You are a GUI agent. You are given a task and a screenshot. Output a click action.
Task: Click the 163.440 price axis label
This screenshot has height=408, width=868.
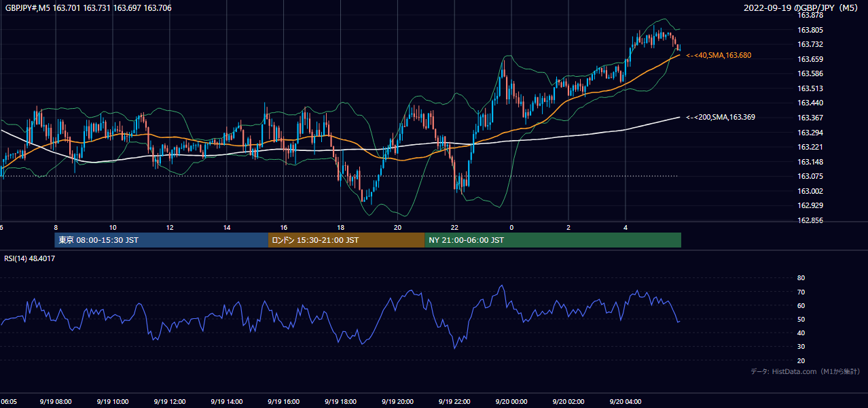point(810,103)
